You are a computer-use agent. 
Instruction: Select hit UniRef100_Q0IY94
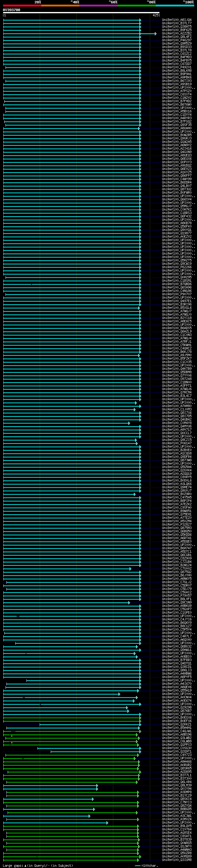(x=177, y=789)
